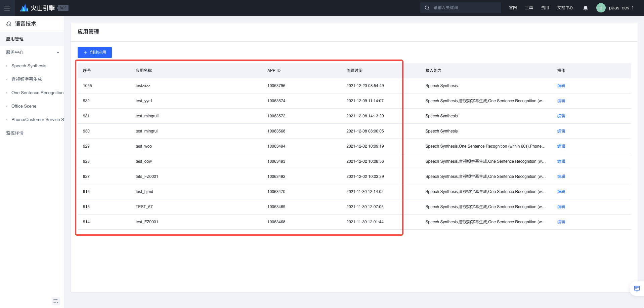Open Speech Synthesis service page
This screenshot has width=644, height=308.
[29, 66]
